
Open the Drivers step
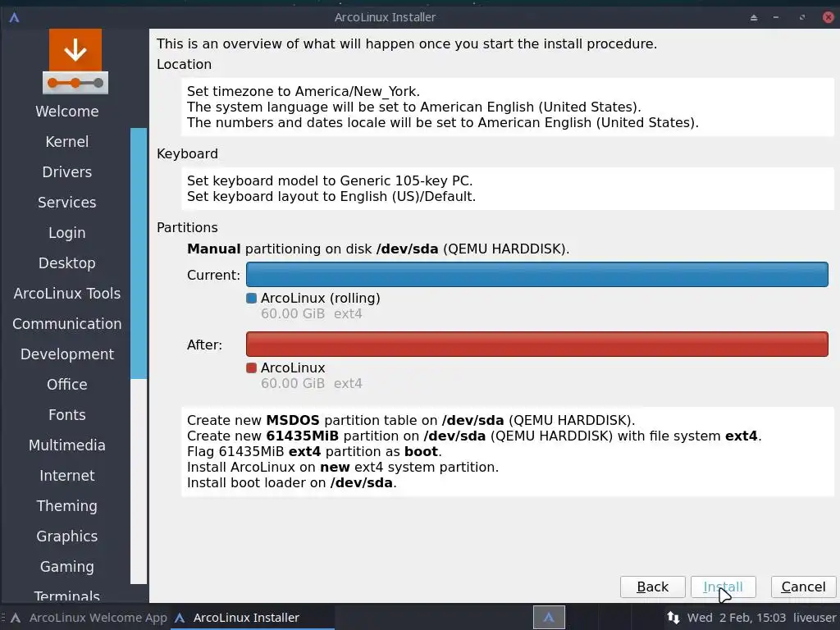(x=67, y=172)
